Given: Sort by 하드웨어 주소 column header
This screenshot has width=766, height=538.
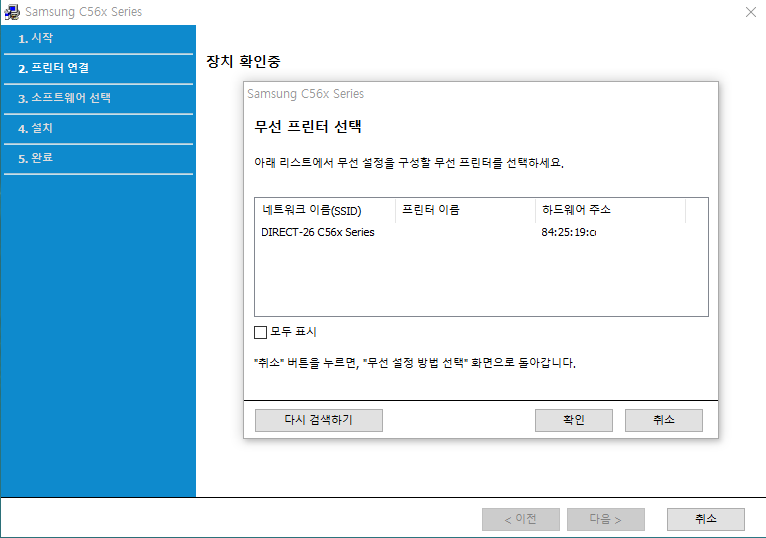Looking at the screenshot, I should coord(611,210).
